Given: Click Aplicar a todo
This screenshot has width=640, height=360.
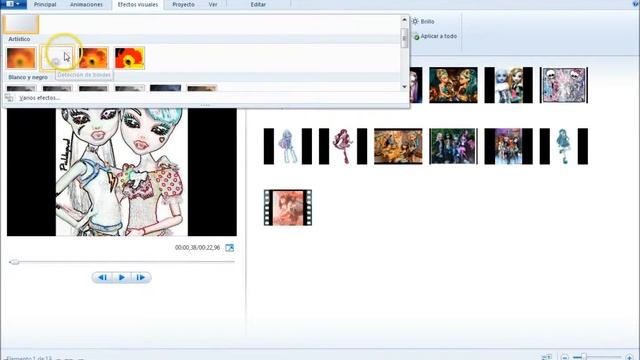Looking at the screenshot, I should [439, 36].
